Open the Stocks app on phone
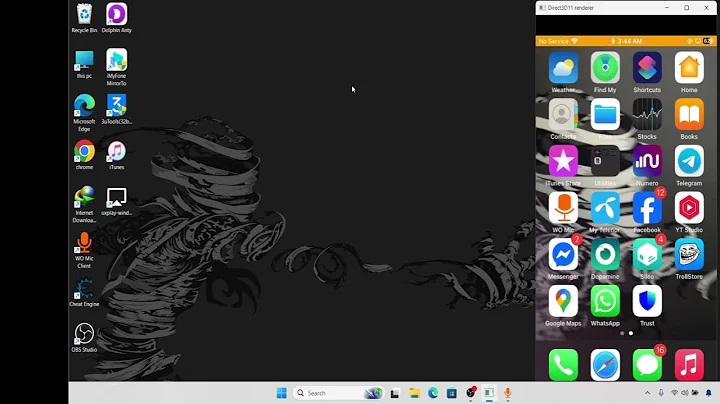Viewport: 720px width, 404px height. [x=647, y=114]
